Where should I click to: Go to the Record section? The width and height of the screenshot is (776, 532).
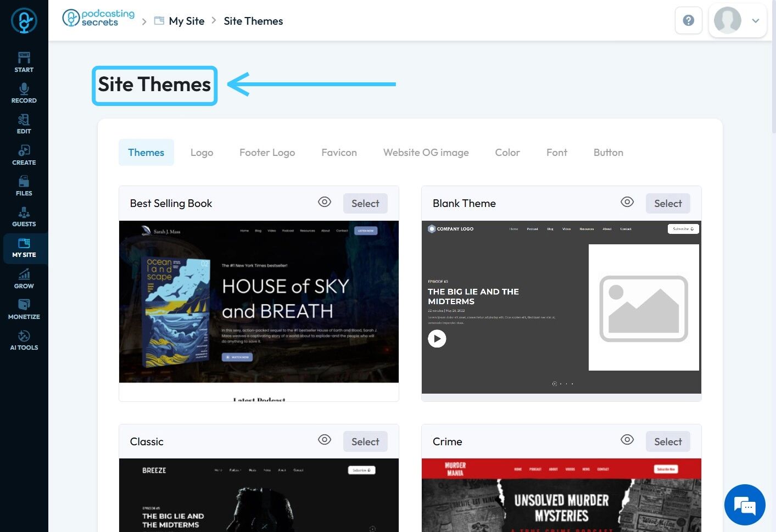[24, 93]
